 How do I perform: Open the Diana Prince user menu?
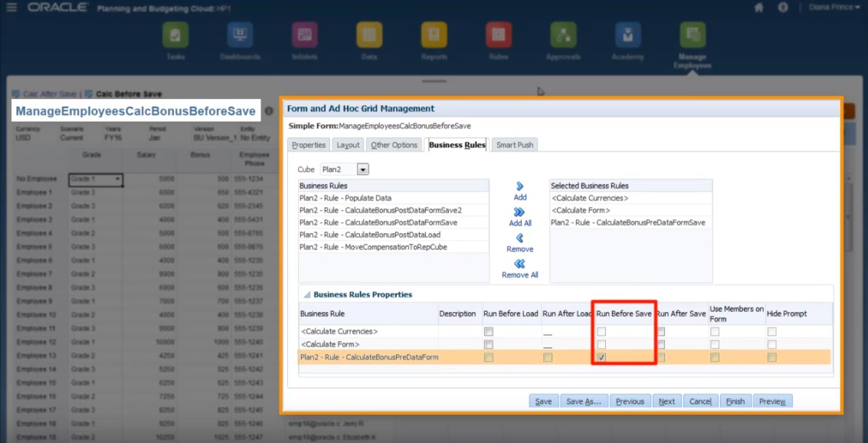(x=834, y=7)
